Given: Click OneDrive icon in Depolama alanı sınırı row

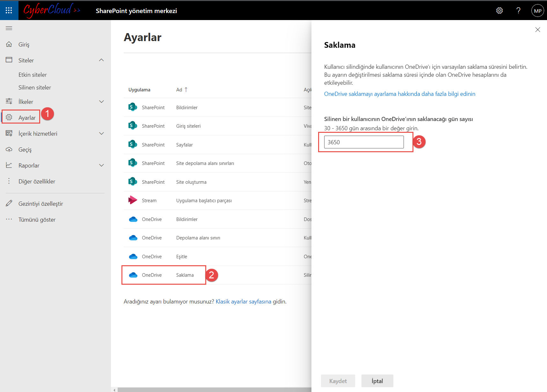Looking at the screenshot, I should (133, 238).
